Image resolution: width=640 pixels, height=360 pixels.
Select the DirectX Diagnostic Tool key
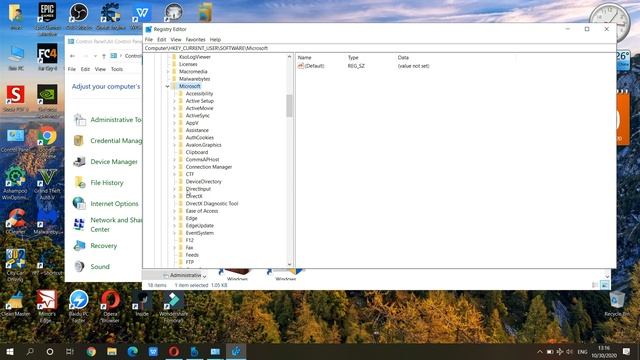[x=212, y=204]
